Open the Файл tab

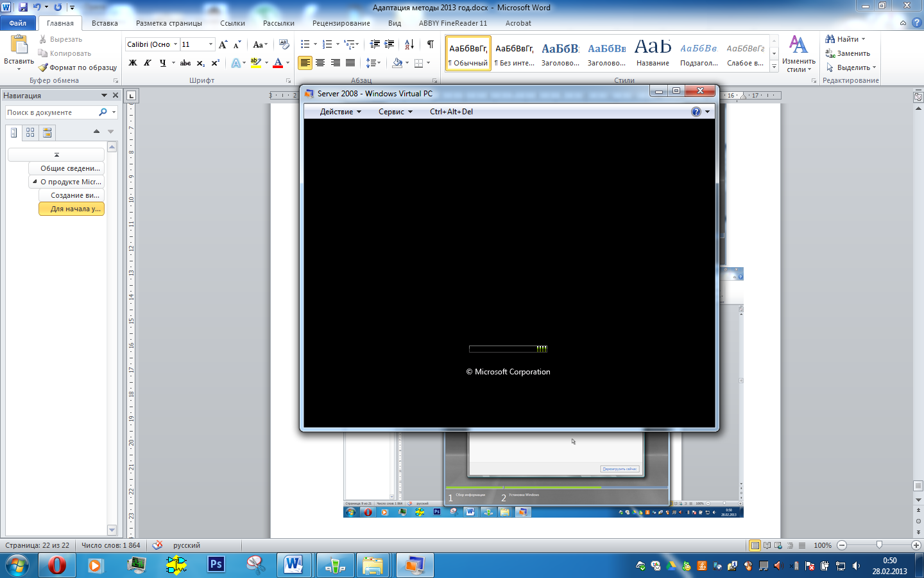(x=18, y=23)
